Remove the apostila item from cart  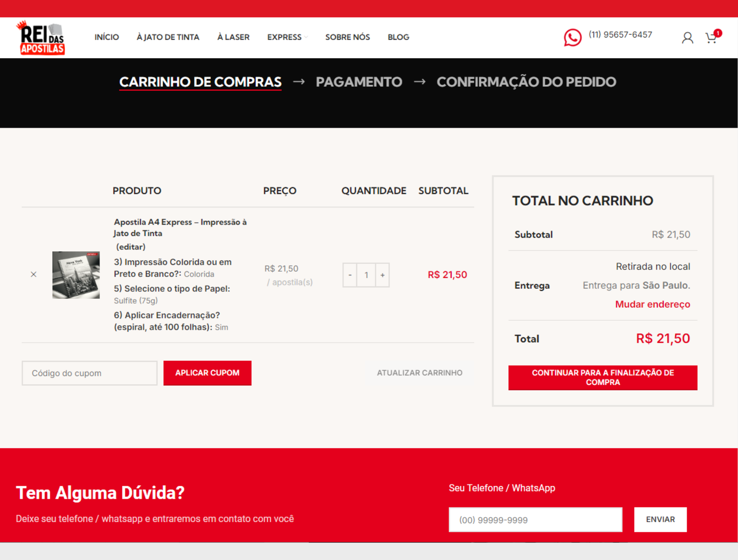click(x=34, y=274)
